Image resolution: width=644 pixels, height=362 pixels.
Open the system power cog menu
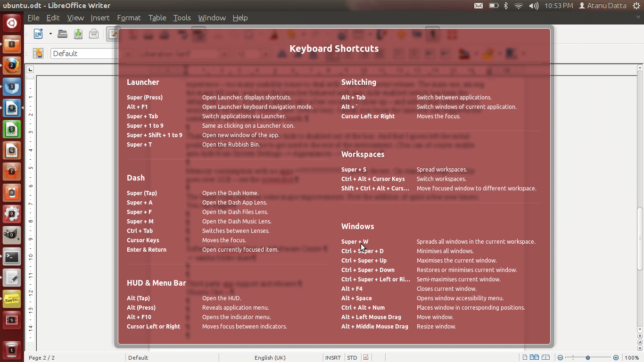coord(636,6)
